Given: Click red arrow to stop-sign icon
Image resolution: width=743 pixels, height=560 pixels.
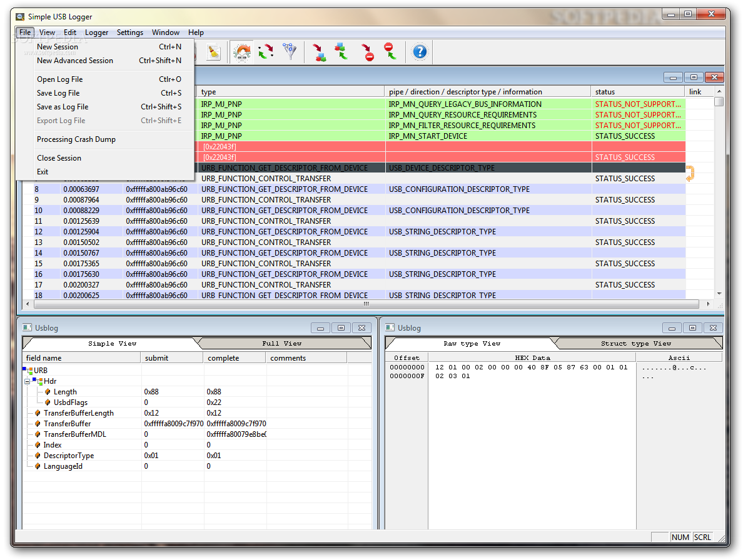Looking at the screenshot, I should (x=367, y=52).
